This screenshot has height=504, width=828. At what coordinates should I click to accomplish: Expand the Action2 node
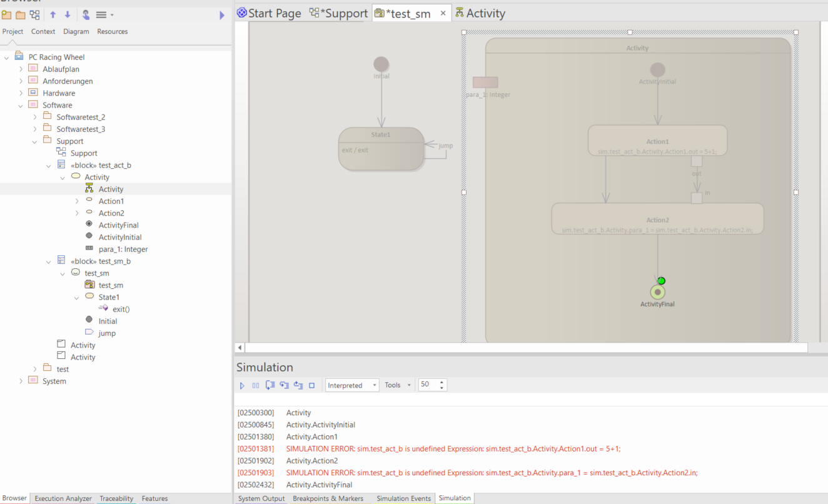[x=77, y=213]
